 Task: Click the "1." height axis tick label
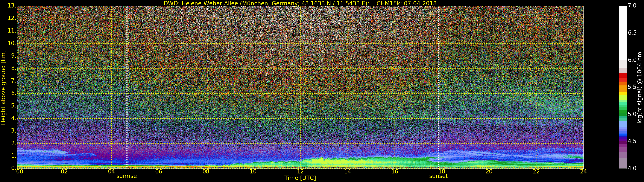[14, 156]
